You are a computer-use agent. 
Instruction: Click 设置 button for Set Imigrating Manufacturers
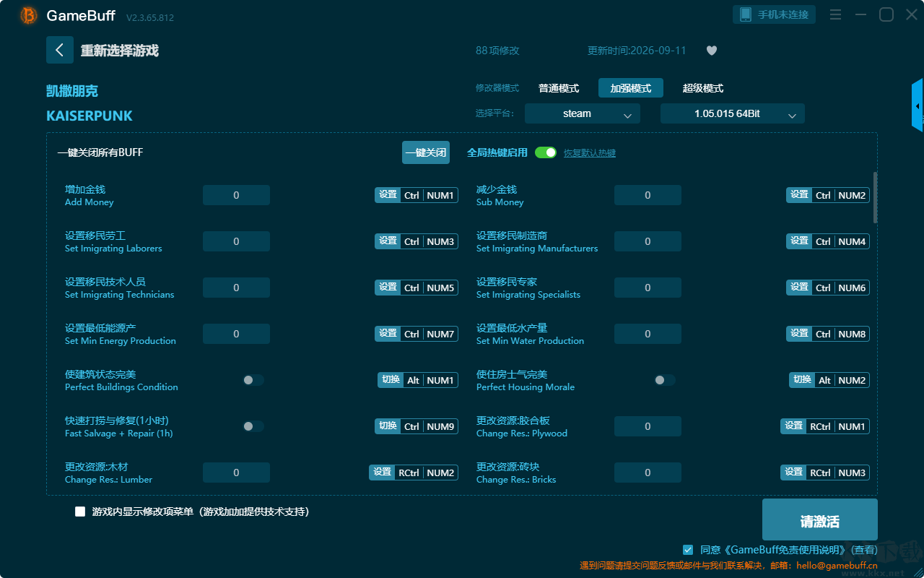(x=799, y=241)
